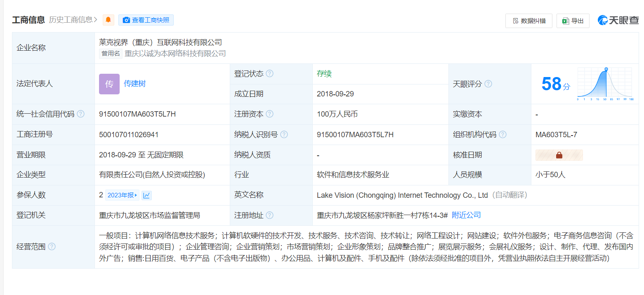Viewport: 644px width, 295px height.
Task: Select former name 重庆以诚为本网络科技有限公司
Action: [175, 54]
